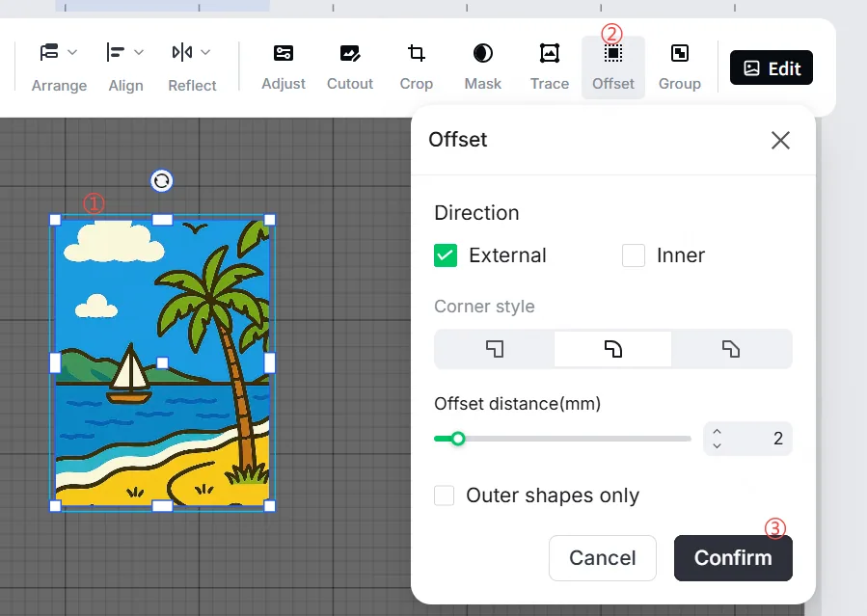This screenshot has width=867, height=616.
Task: Expand the Arrange dropdown arrow
Action: click(72, 52)
